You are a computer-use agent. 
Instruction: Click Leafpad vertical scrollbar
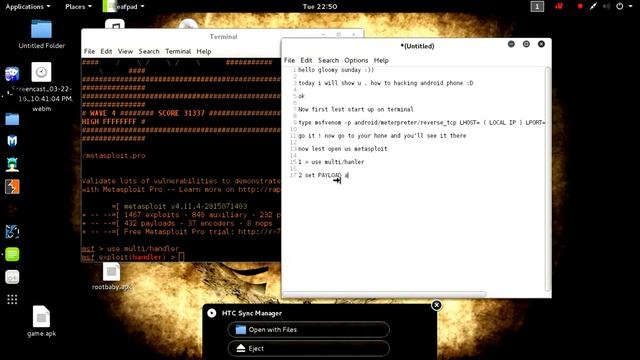pyautogui.click(x=547, y=178)
